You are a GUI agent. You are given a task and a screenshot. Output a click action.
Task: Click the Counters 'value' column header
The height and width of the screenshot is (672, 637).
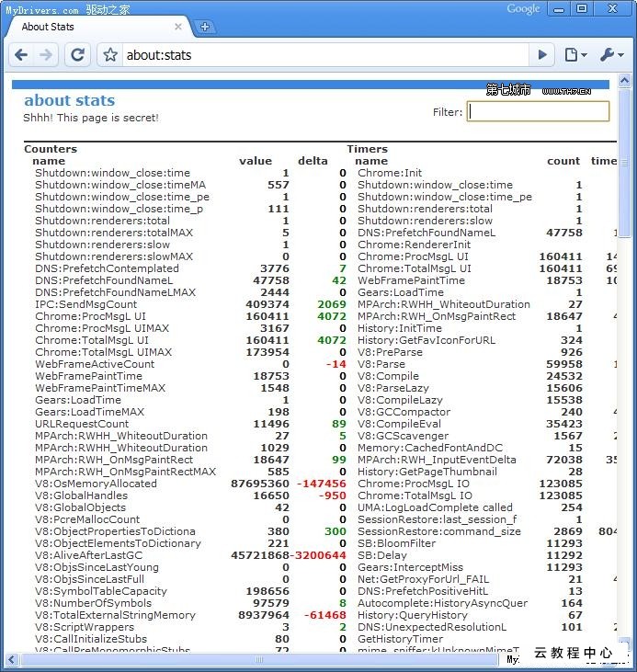pos(256,161)
